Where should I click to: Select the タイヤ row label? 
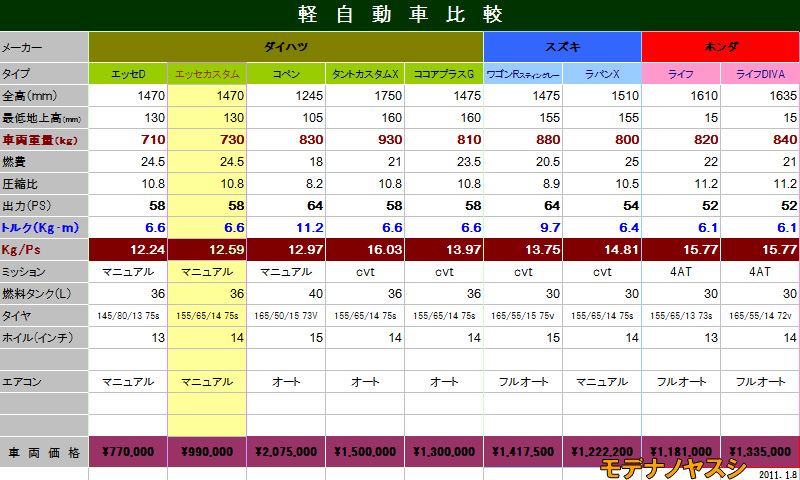pyautogui.click(x=44, y=316)
